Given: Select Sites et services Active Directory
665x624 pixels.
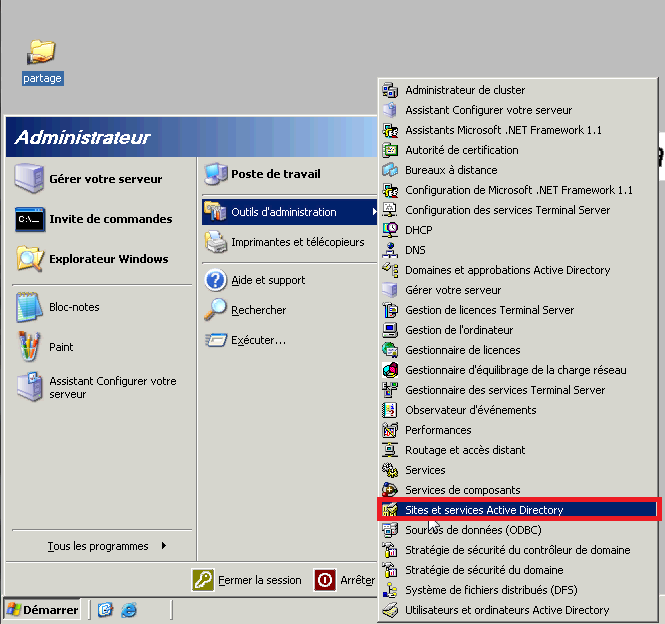Looking at the screenshot, I should pos(518,510).
